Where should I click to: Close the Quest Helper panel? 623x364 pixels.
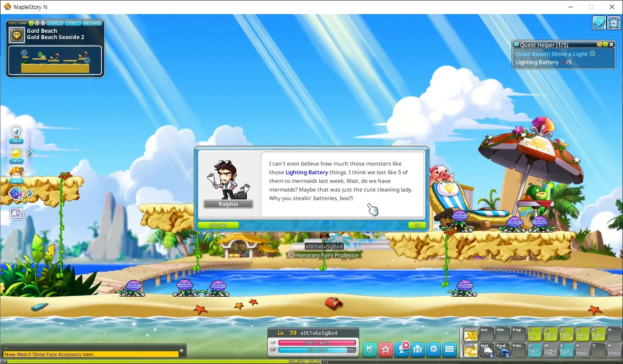click(612, 45)
